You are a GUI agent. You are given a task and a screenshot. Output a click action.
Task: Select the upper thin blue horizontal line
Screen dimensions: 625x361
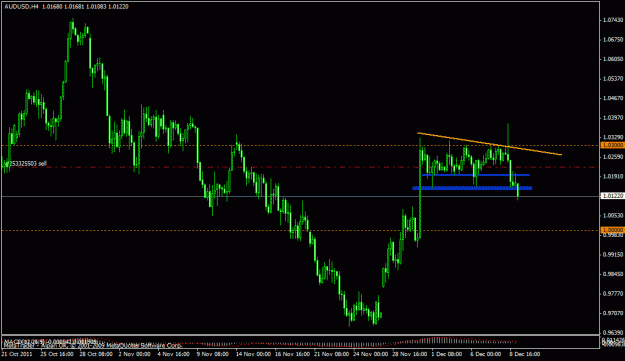coord(476,175)
